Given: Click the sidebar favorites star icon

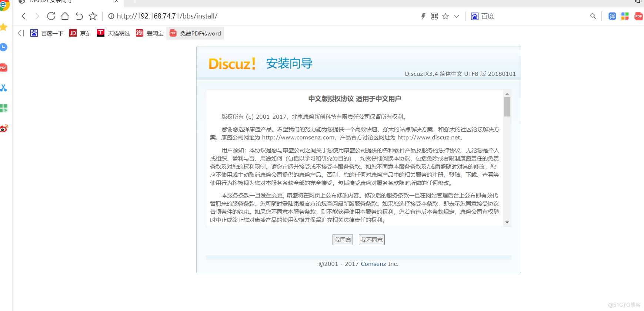Looking at the screenshot, I should click(4, 27).
